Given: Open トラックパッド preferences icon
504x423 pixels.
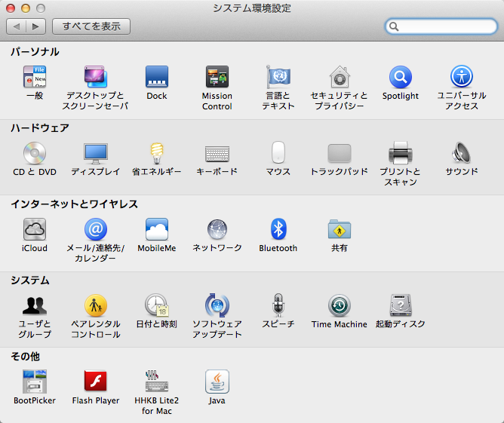Looking at the screenshot, I should [340, 153].
